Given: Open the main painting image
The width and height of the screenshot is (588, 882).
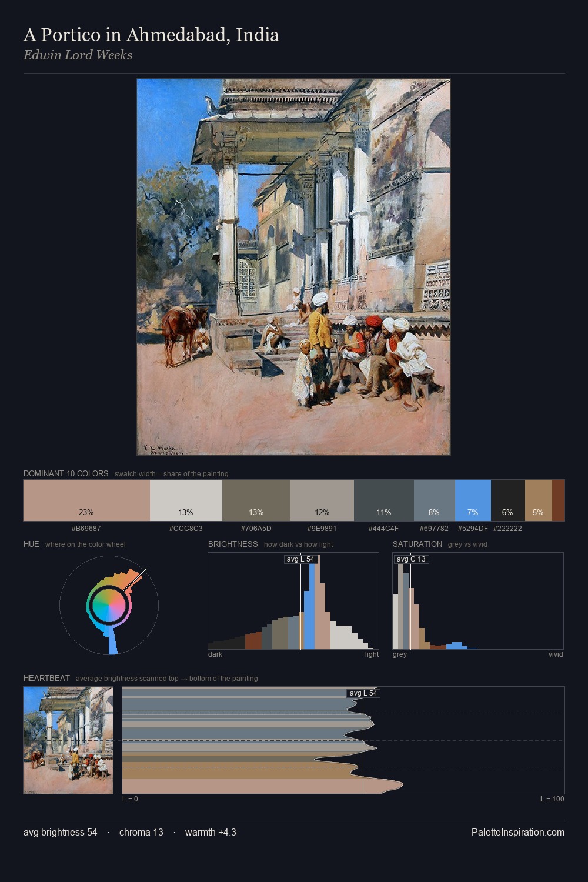Looking at the screenshot, I should click(293, 267).
